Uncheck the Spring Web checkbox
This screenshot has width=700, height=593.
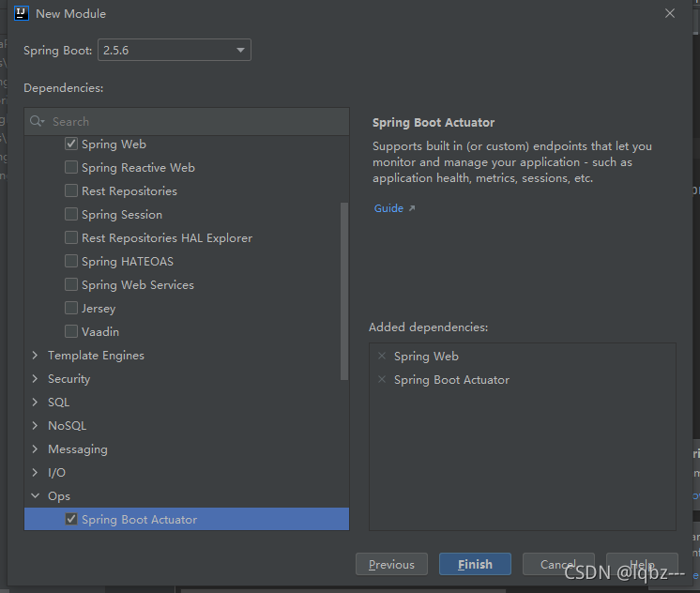[x=71, y=144]
